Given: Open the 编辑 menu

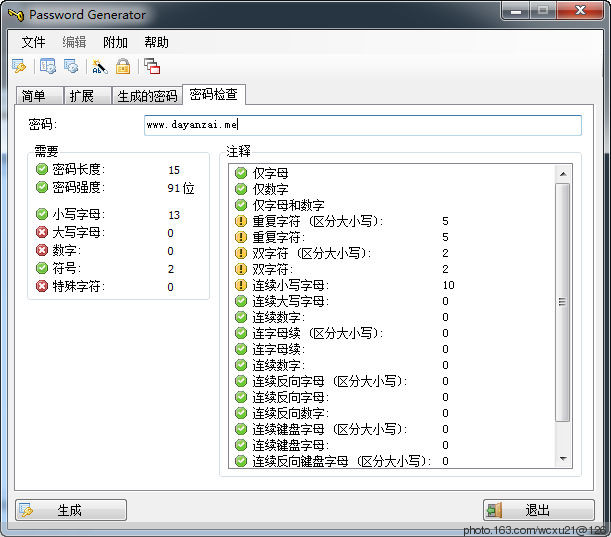Looking at the screenshot, I should tap(74, 42).
